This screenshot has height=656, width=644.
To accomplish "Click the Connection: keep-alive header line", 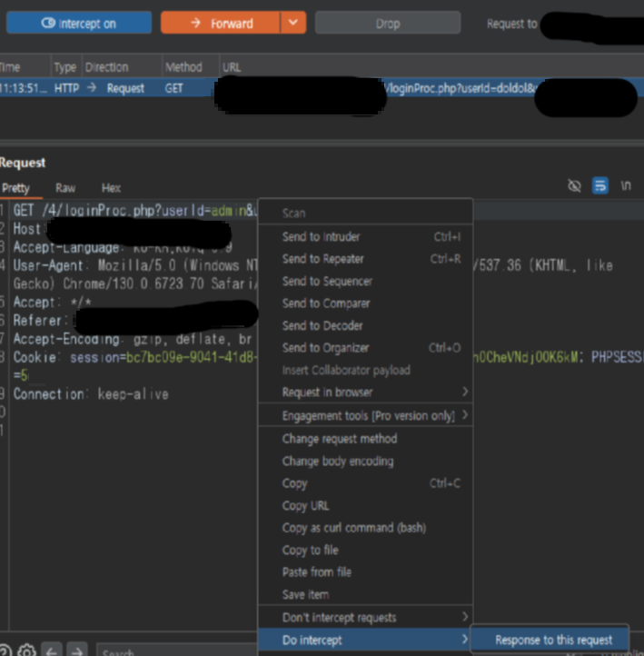I will pyautogui.click(x=91, y=393).
